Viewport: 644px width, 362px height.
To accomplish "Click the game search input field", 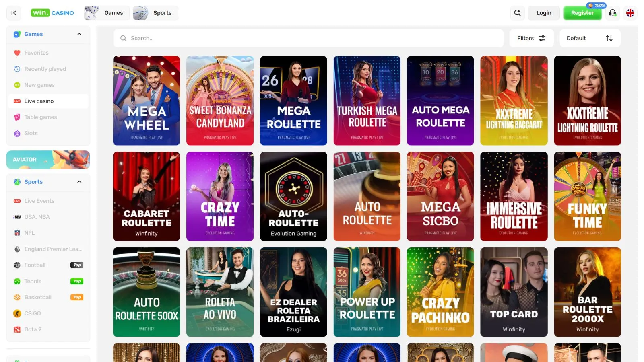I will tap(308, 38).
